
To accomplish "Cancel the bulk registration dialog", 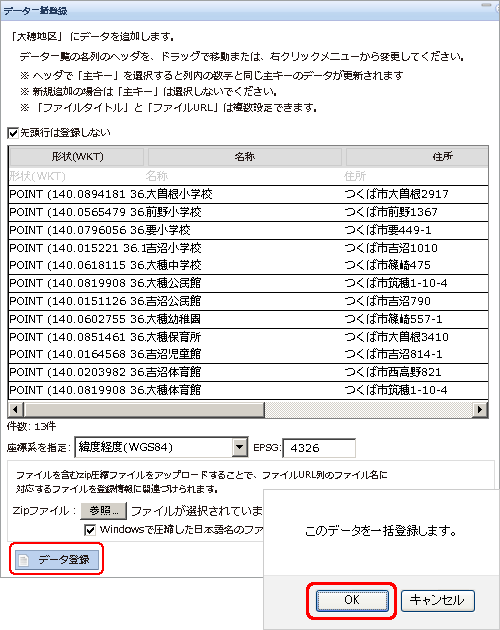I will click(x=437, y=600).
